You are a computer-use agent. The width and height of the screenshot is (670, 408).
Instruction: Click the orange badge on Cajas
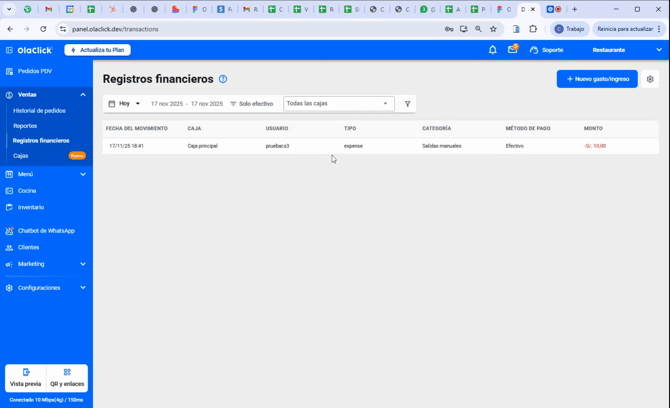[x=77, y=156]
